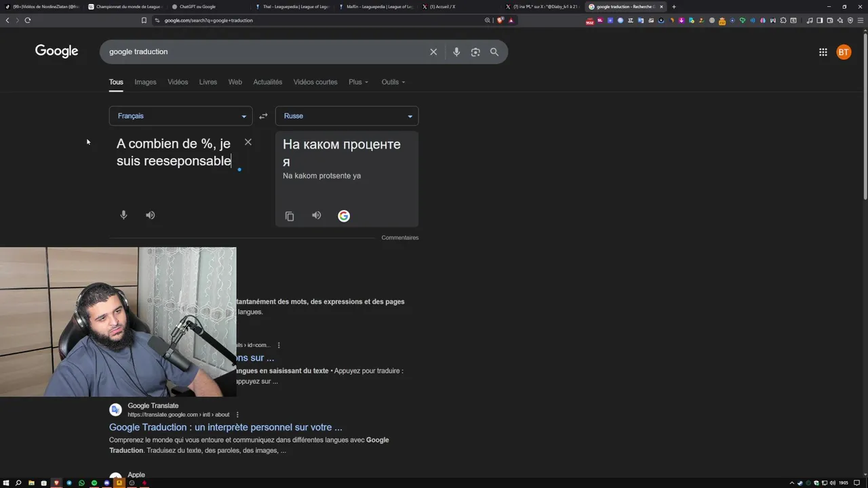The width and height of the screenshot is (868, 488).
Task: Click in the Google search input field
Action: coord(264,52)
